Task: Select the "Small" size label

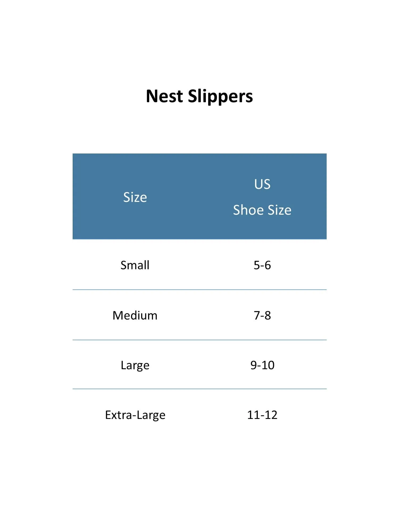Action: [135, 265]
